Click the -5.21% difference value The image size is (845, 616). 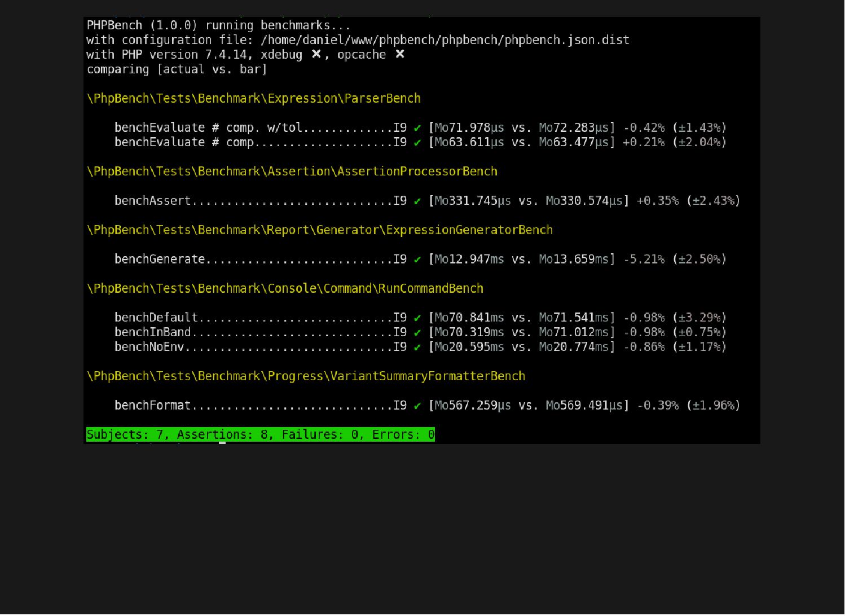click(644, 259)
